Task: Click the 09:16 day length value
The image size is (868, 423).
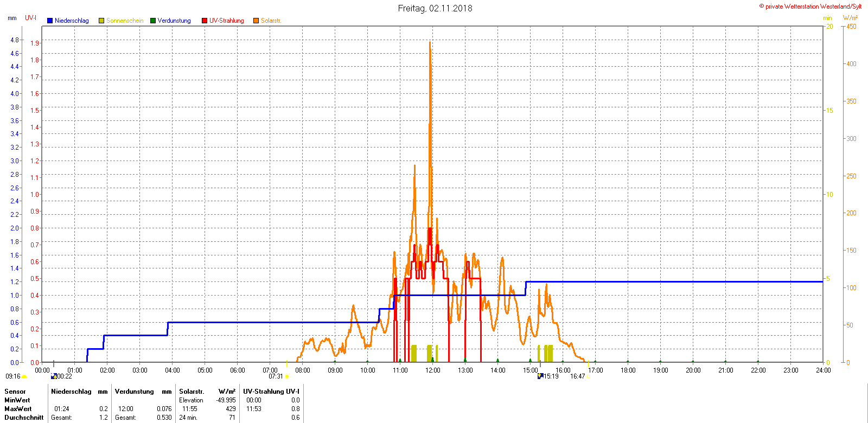Action: click(x=13, y=376)
